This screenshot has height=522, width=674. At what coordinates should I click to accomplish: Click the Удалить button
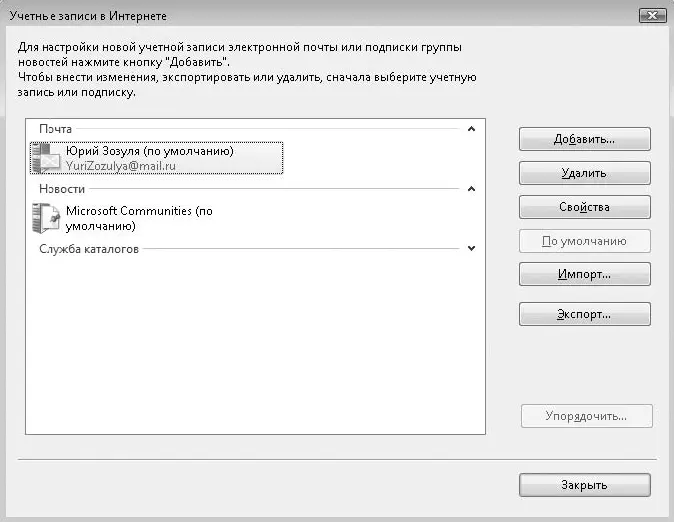point(585,173)
